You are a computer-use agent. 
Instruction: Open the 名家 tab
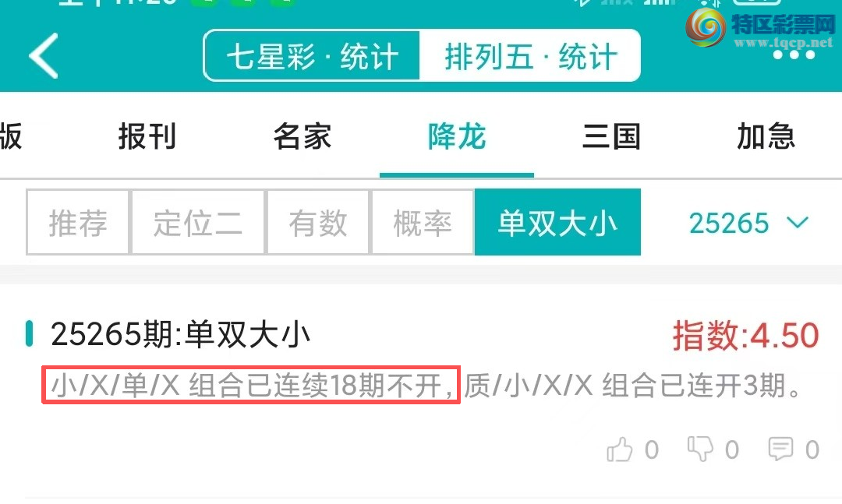coord(302,136)
